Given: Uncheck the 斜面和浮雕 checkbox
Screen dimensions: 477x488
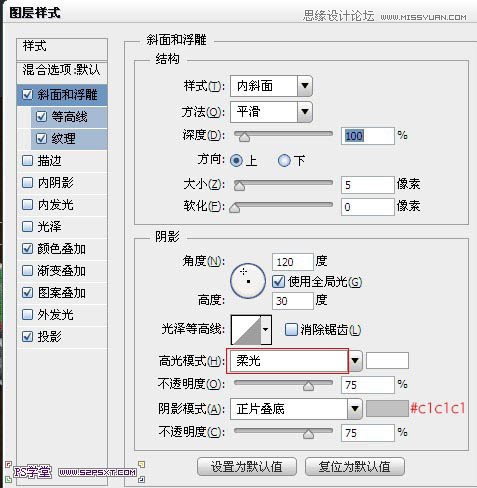Looking at the screenshot, I should click(x=27, y=95).
